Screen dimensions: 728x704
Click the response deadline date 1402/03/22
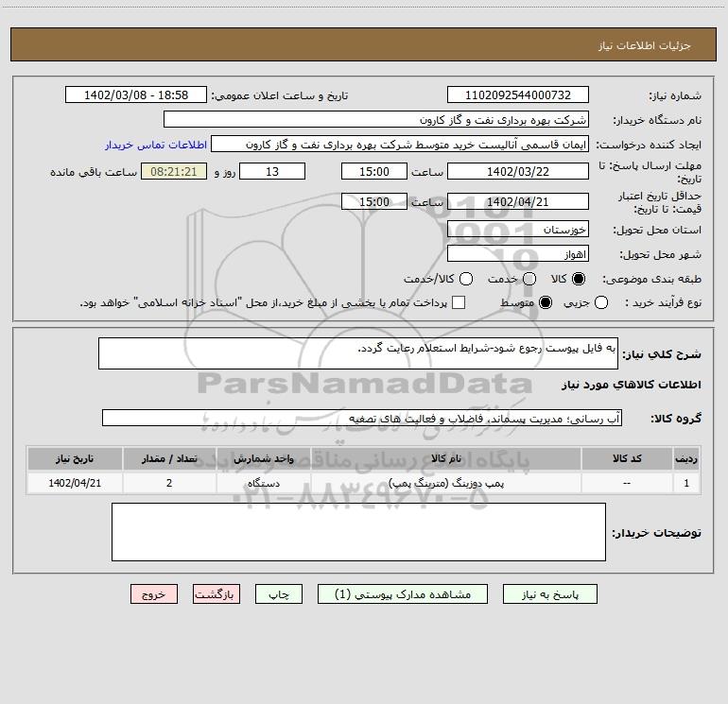click(x=518, y=171)
